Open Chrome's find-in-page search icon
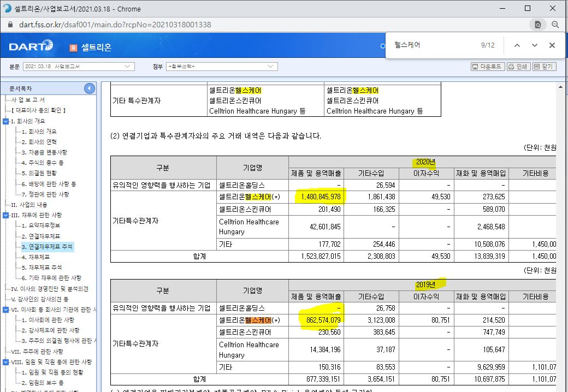This screenshot has height=392, width=568. point(537,25)
